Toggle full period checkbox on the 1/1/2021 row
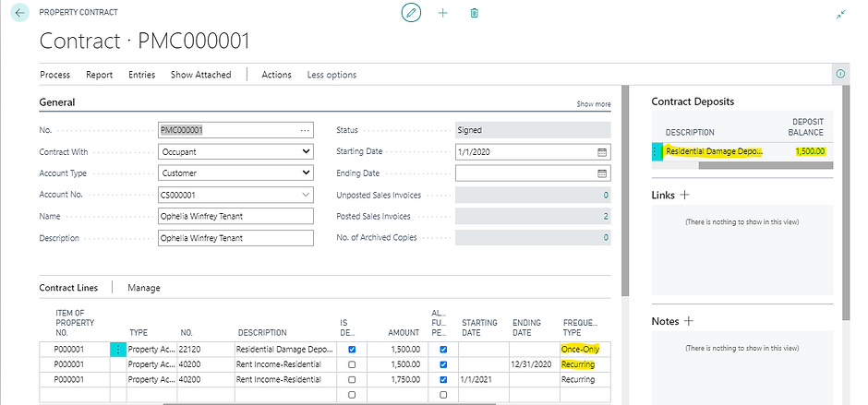 pos(443,379)
